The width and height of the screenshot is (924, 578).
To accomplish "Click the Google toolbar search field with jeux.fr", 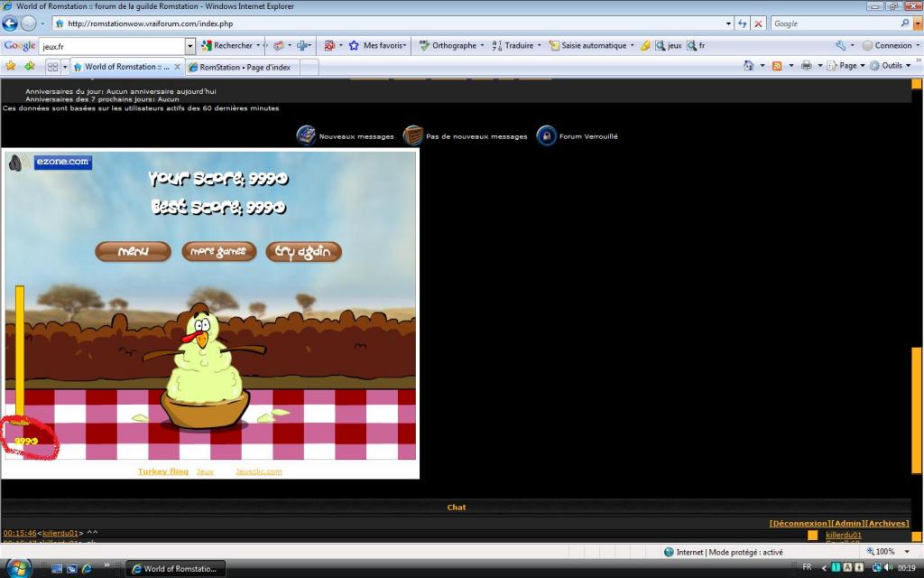I will [112, 46].
